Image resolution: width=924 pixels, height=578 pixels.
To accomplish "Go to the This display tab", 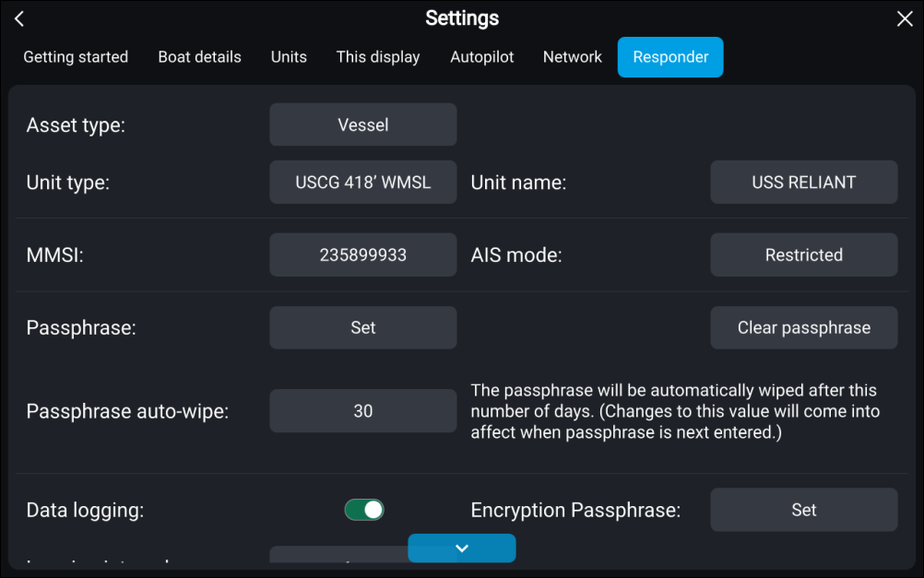I will (x=378, y=57).
